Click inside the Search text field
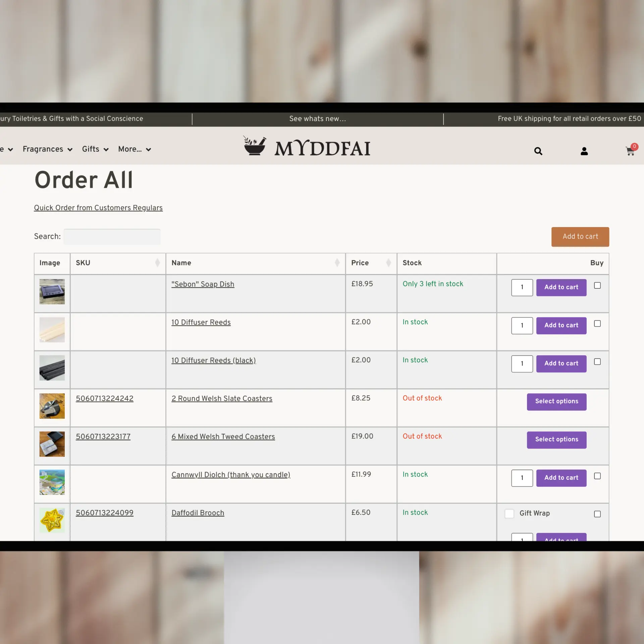The image size is (644, 644). [x=112, y=236]
